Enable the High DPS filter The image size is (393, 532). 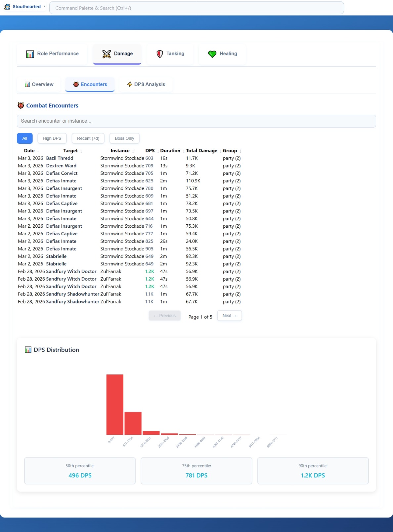coord(52,138)
